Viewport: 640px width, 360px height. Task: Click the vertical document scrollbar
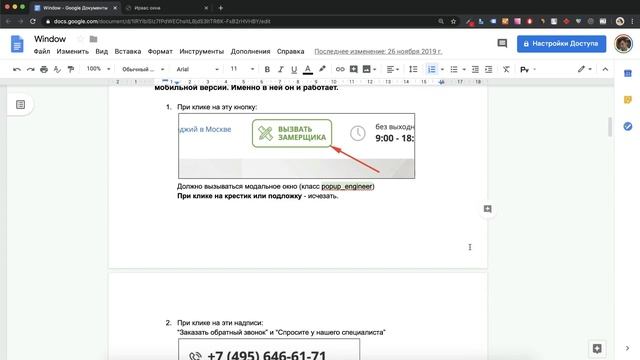click(x=610, y=127)
